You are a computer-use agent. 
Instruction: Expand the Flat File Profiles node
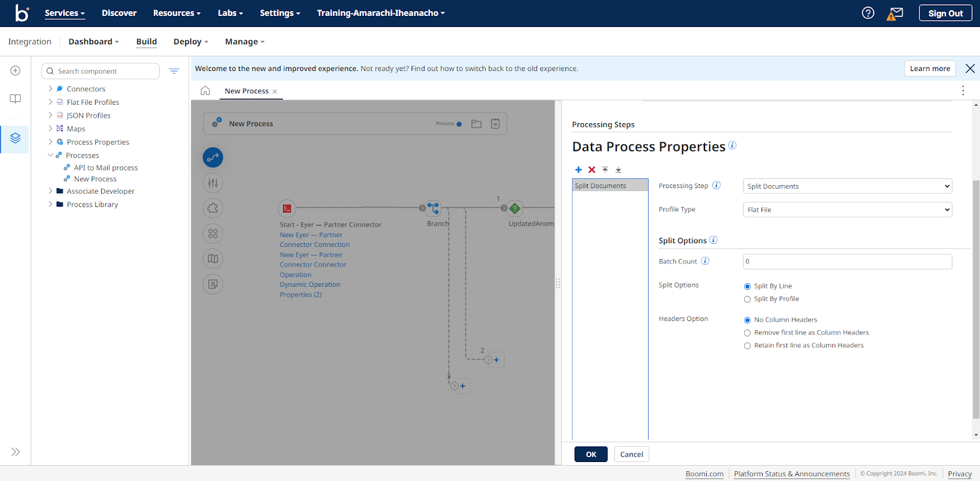point(50,102)
